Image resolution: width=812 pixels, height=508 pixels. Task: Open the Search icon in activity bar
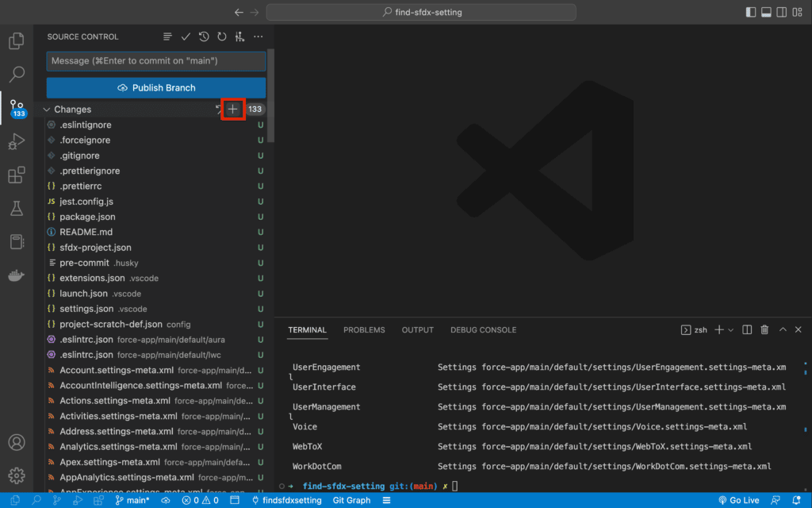tap(17, 74)
